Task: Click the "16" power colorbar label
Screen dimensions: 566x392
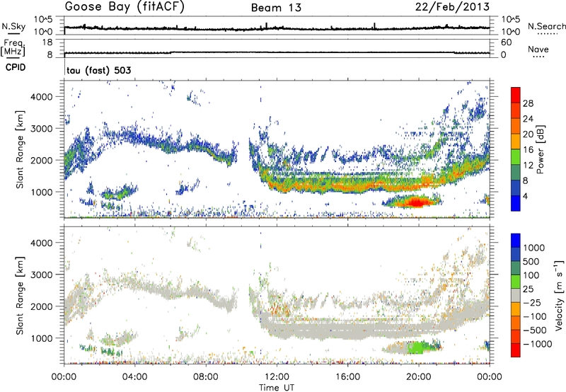Action: 528,150
